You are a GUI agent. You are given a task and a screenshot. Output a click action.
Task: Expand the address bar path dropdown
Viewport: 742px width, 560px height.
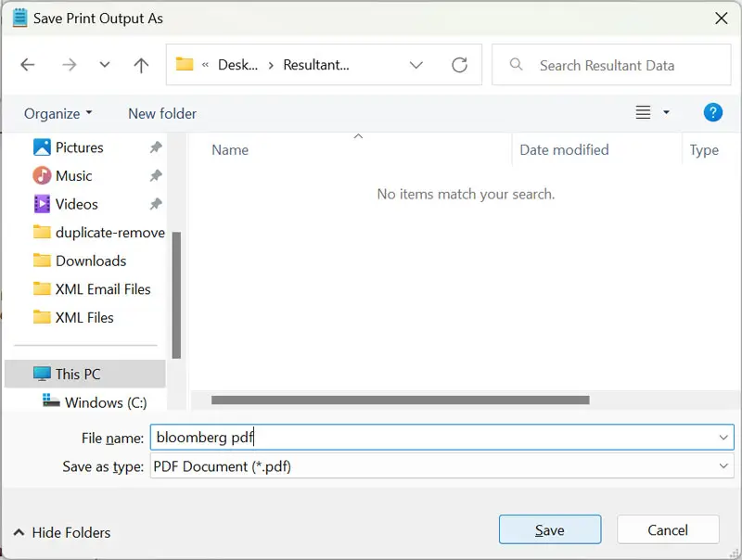(416, 65)
